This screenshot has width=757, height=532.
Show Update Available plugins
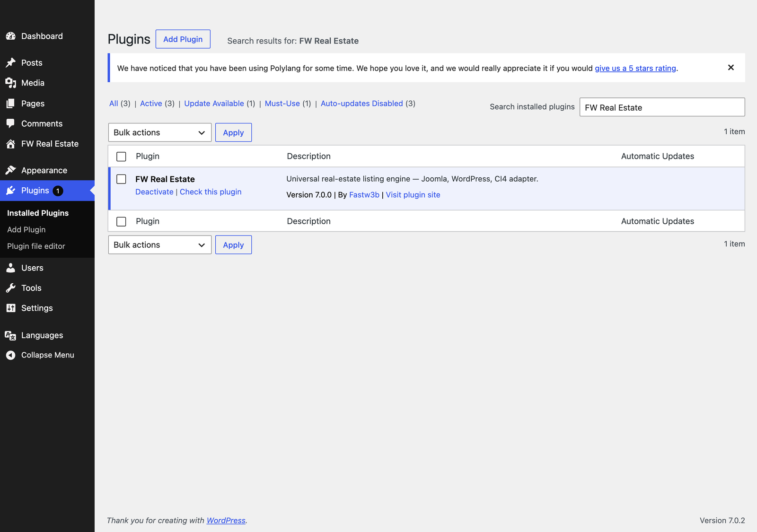pos(214,104)
